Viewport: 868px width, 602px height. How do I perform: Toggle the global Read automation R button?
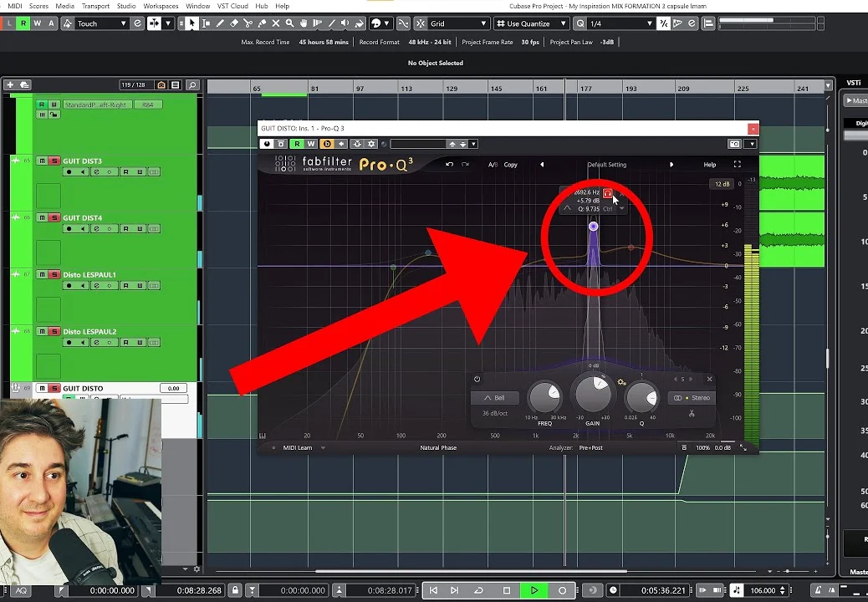tap(23, 23)
